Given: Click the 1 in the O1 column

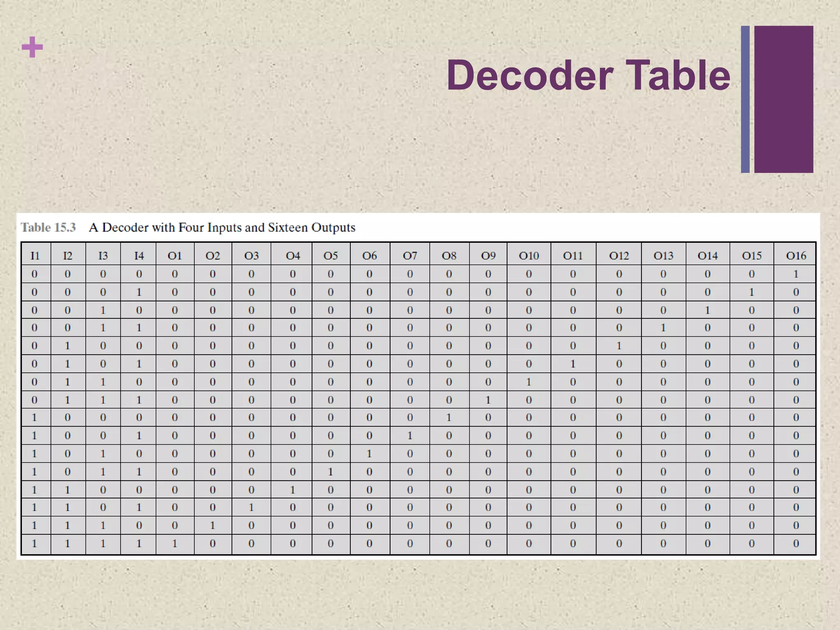Looking at the screenshot, I should pyautogui.click(x=175, y=543).
